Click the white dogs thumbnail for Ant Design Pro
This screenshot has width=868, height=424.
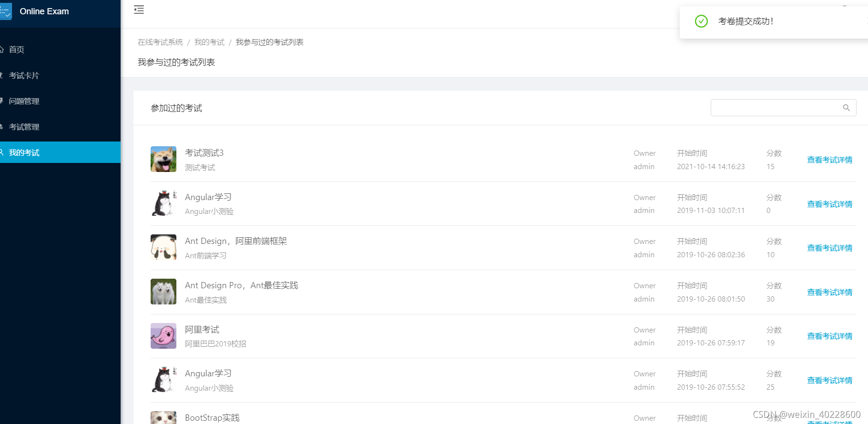tap(163, 292)
